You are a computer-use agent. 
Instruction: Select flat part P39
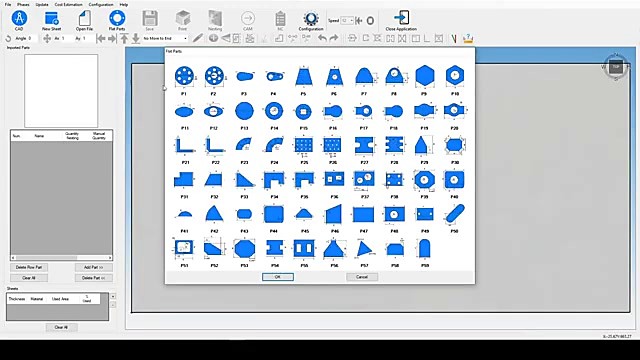click(x=424, y=180)
